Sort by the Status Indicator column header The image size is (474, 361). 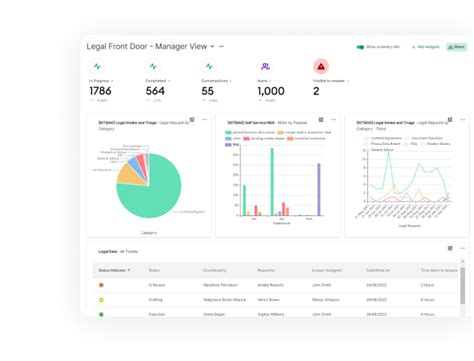coord(114,270)
